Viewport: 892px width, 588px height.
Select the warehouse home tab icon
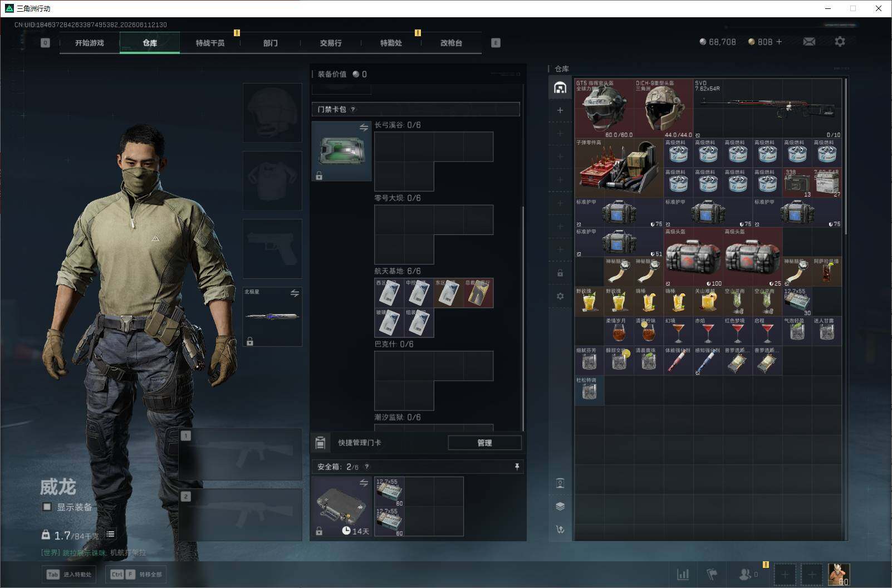pyautogui.click(x=560, y=87)
